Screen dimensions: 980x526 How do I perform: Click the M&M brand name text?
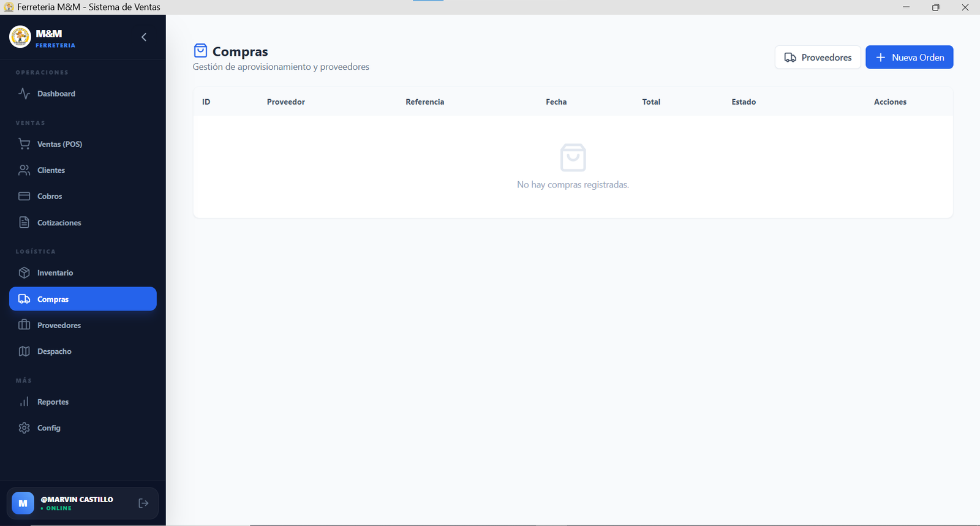click(x=49, y=34)
